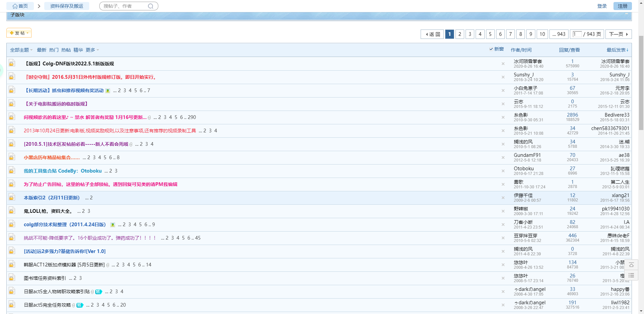
Task: Click thread icon of 挑战不可能 row
Action: tap(12, 237)
